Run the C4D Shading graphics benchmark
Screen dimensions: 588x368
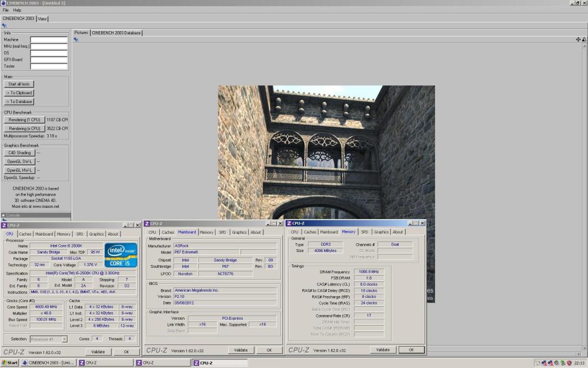(x=18, y=152)
